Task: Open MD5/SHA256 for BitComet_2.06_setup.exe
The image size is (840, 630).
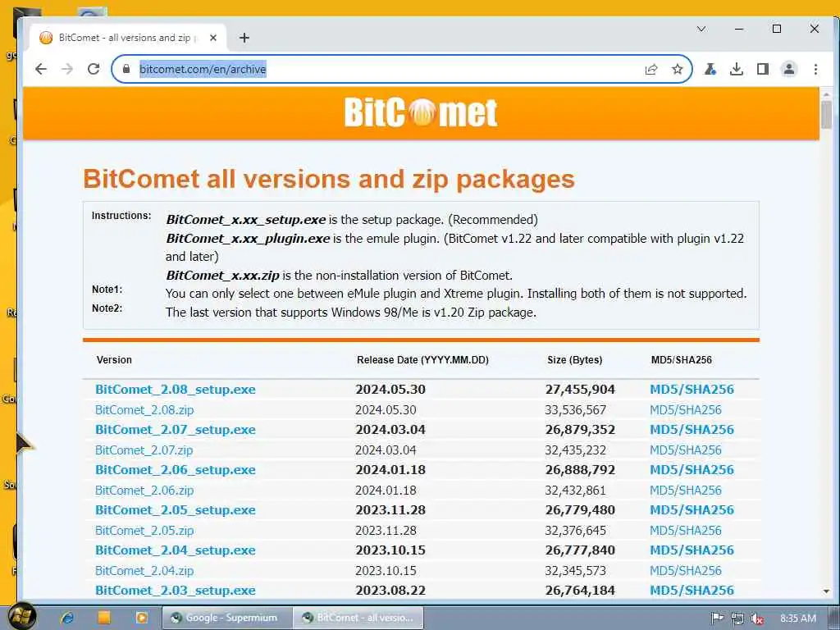Action: click(692, 470)
